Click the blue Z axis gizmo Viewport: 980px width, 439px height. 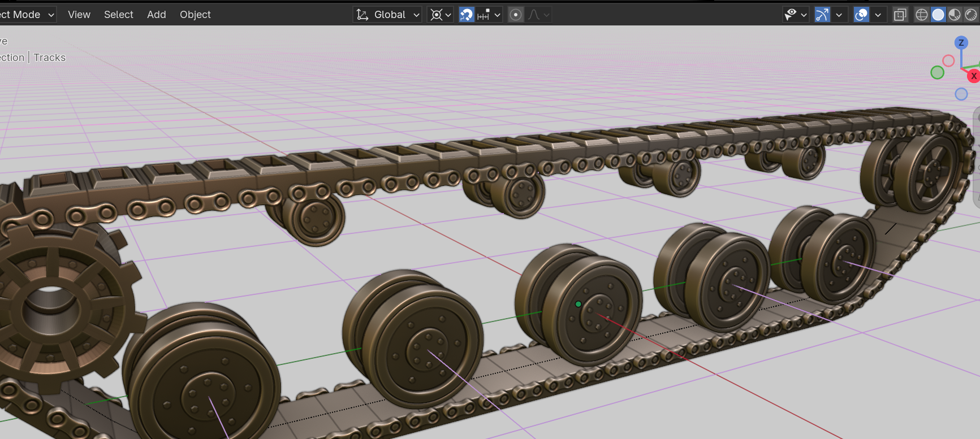pos(961,42)
